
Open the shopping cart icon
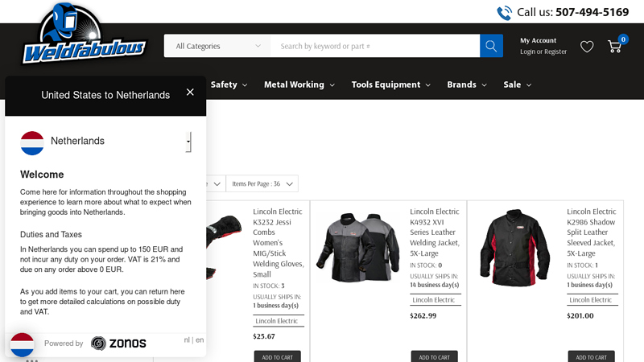[x=614, y=47]
